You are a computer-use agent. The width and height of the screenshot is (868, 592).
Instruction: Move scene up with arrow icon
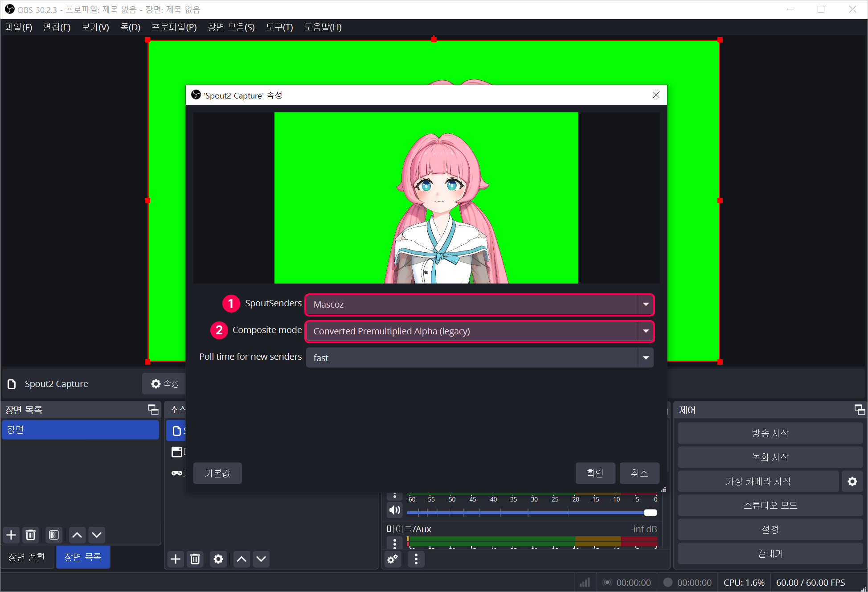[x=77, y=535]
